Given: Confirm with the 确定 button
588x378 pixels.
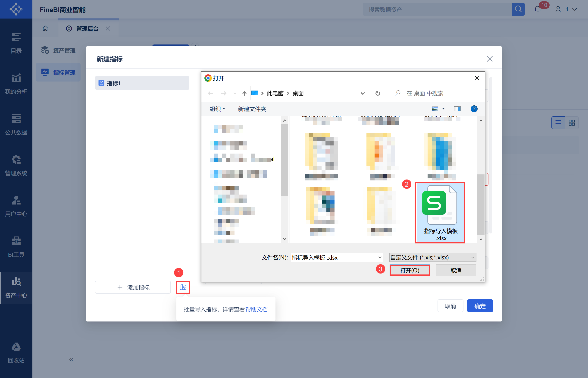Looking at the screenshot, I should point(480,306).
